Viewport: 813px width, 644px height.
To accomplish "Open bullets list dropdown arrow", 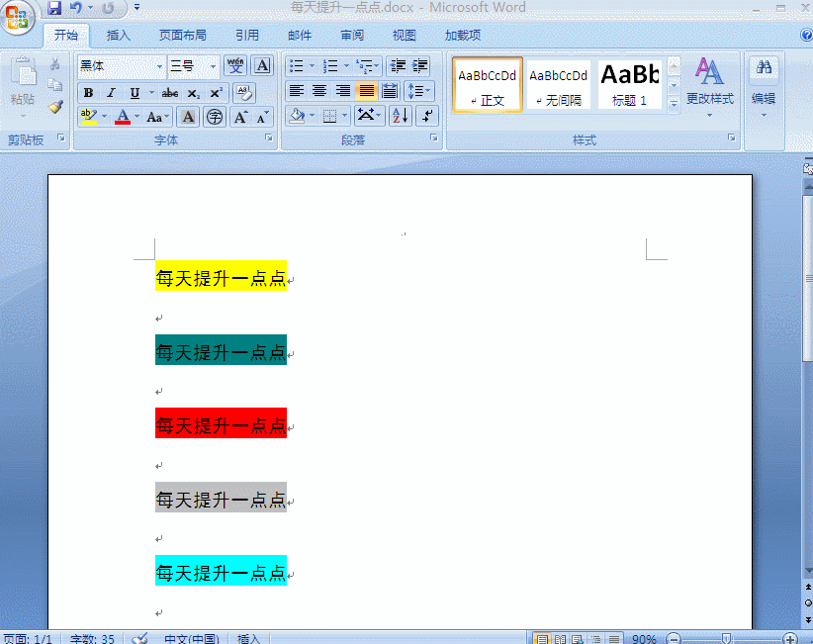I will click(x=312, y=66).
